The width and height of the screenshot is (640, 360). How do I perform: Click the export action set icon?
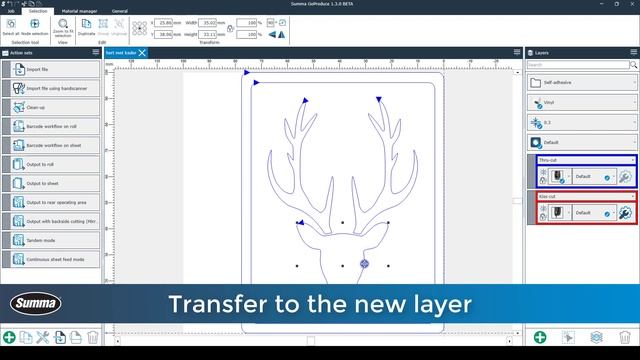tap(76, 338)
